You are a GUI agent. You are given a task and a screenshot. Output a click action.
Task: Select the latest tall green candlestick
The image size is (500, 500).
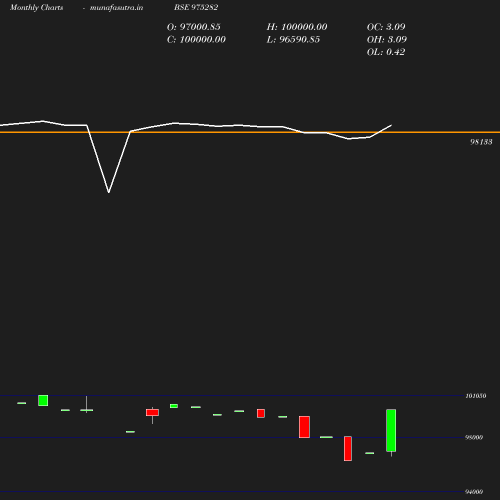point(391,430)
